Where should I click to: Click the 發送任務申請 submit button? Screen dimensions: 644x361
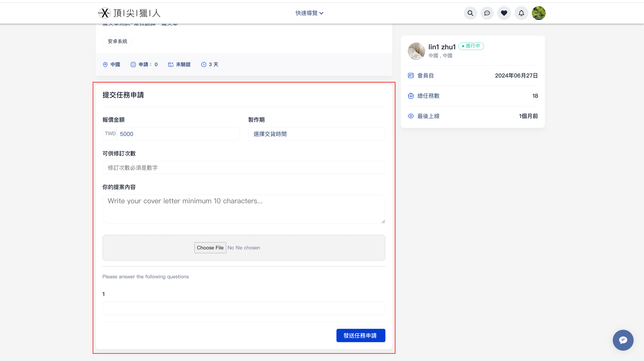click(x=360, y=336)
